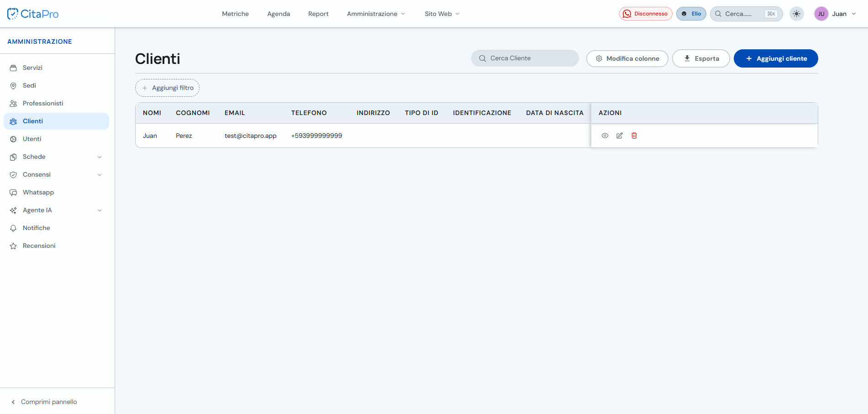Click the Modifica colonne button

627,58
